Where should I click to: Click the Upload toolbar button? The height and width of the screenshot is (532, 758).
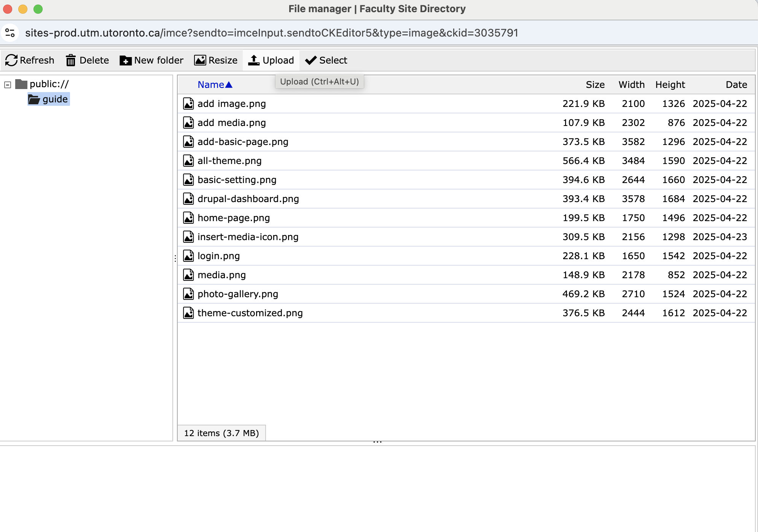[271, 60]
